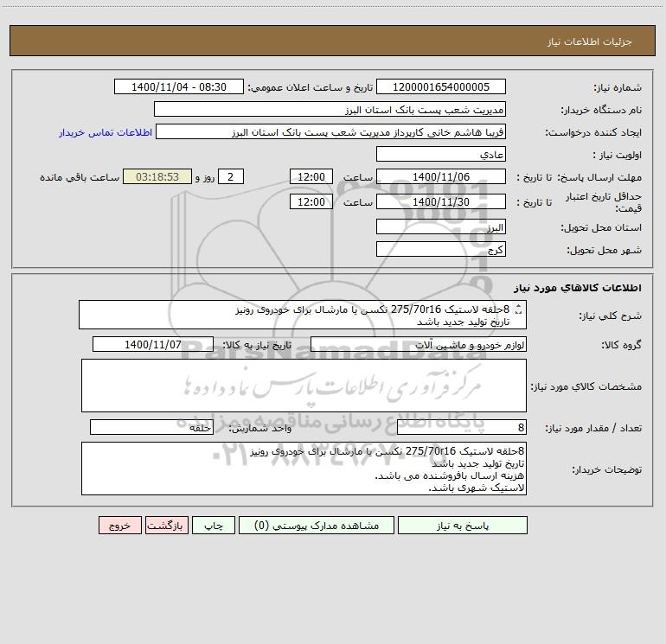Click the توضیحات خریدار text area
The width and height of the screenshot is (666, 644).
tap(304, 469)
